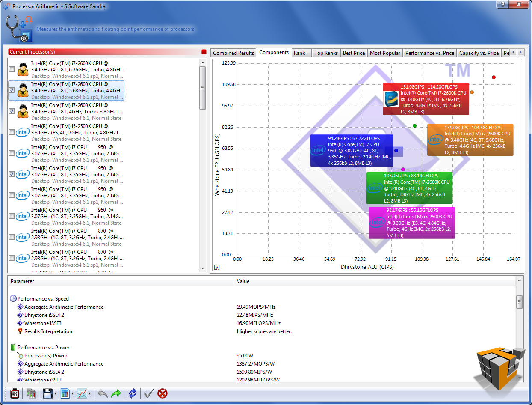The height and width of the screenshot is (405, 532).
Task: Open the options sliders icon in bottom toolbar
Action: point(15,393)
